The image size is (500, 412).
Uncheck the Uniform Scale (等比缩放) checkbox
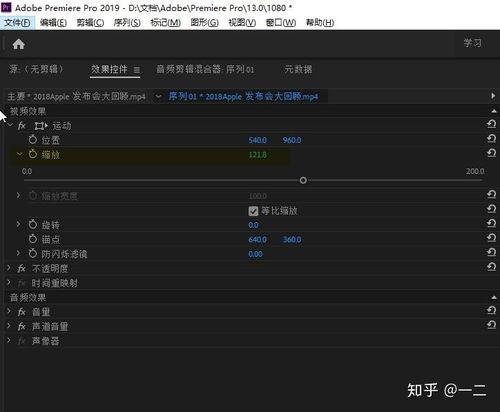coord(253,211)
